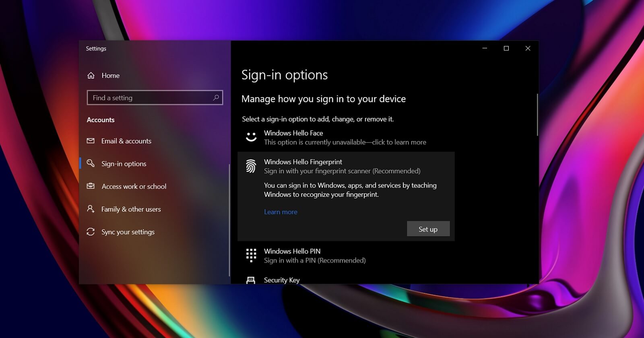Click 'Sign in with a PIN (Recommended)' text
Image resolution: width=644 pixels, height=338 pixels.
point(315,260)
